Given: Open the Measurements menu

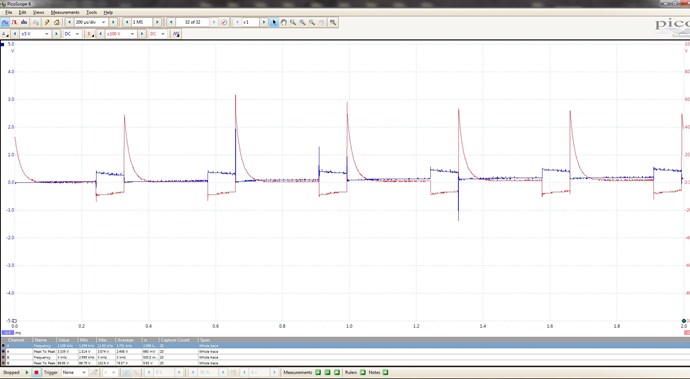Looking at the screenshot, I should coord(65,12).
